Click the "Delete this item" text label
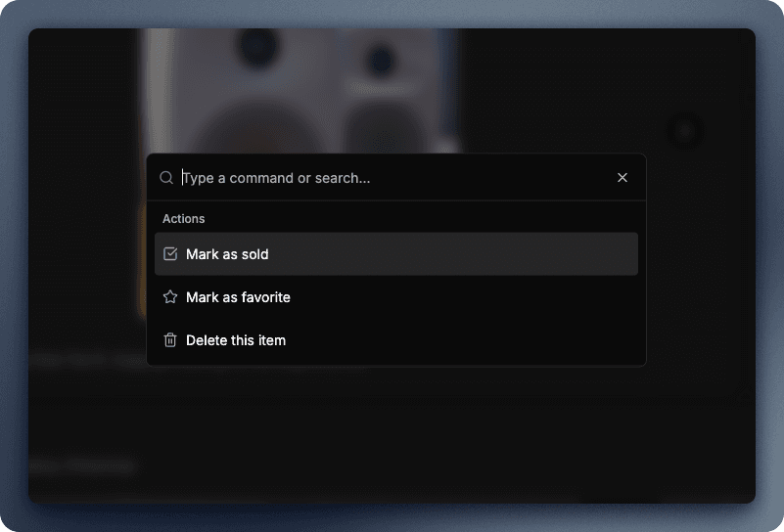784x532 pixels. (236, 340)
